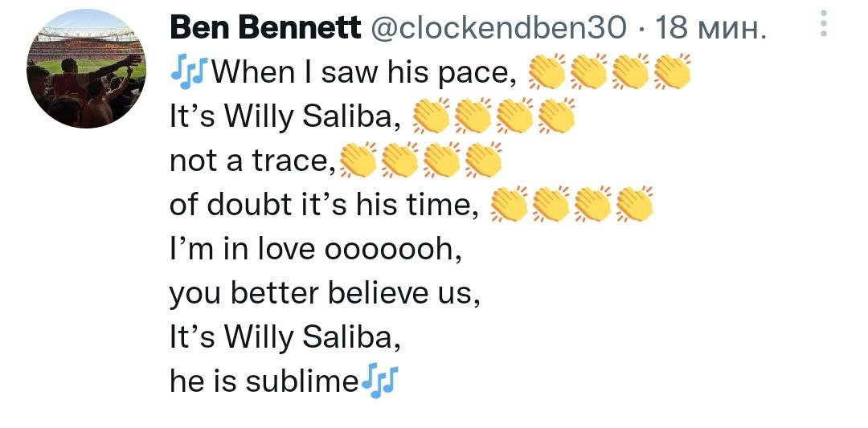
Task: Click the text "When I saw his pace,"
Action: [x=361, y=74]
